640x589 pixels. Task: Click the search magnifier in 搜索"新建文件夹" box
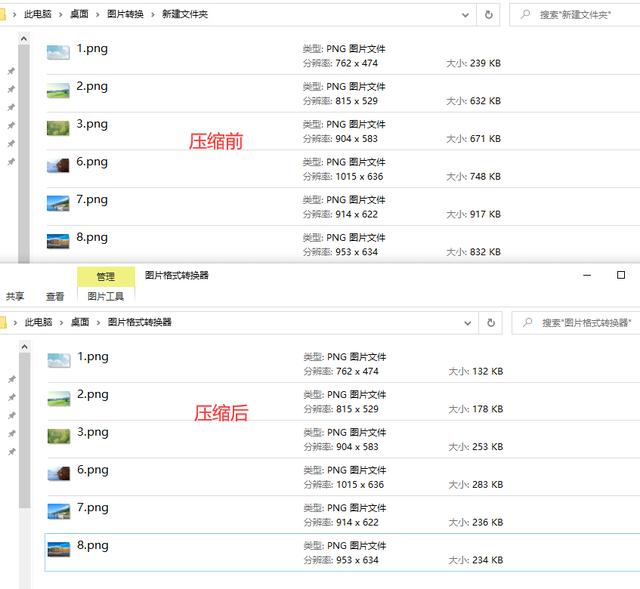[525, 15]
